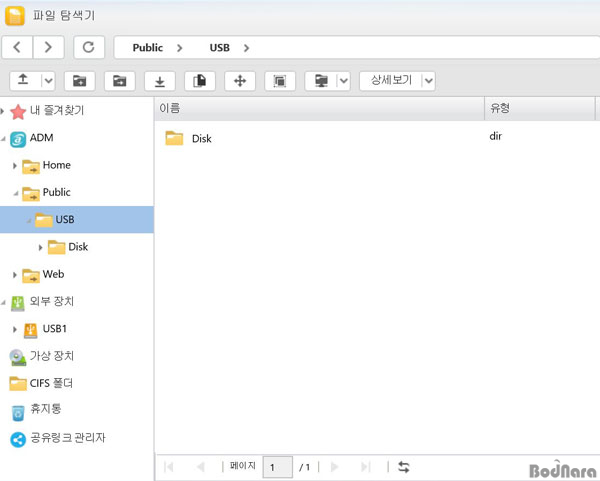Click the computer/network drive toolbar icon
The width and height of the screenshot is (600, 481).
click(320, 81)
